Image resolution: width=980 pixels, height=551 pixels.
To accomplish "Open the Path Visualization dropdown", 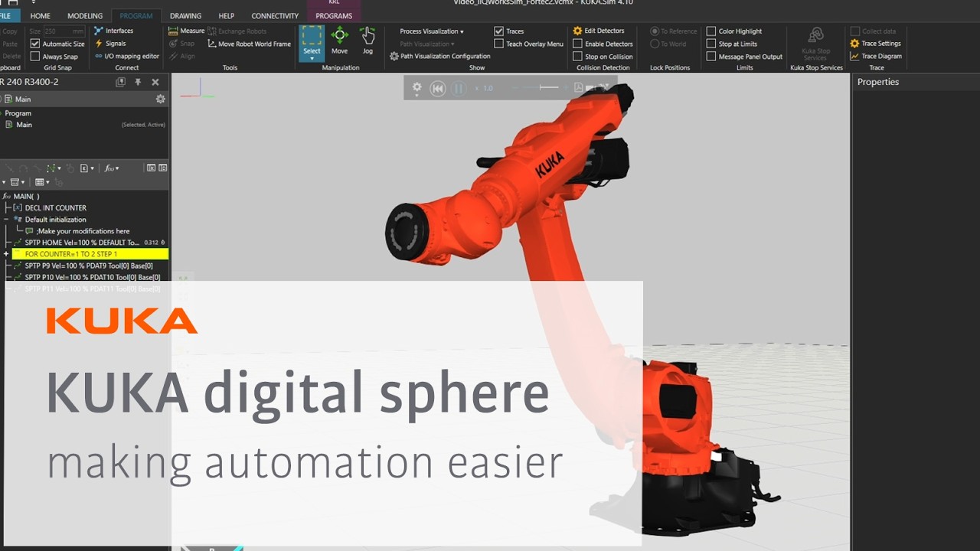I will [x=427, y=44].
